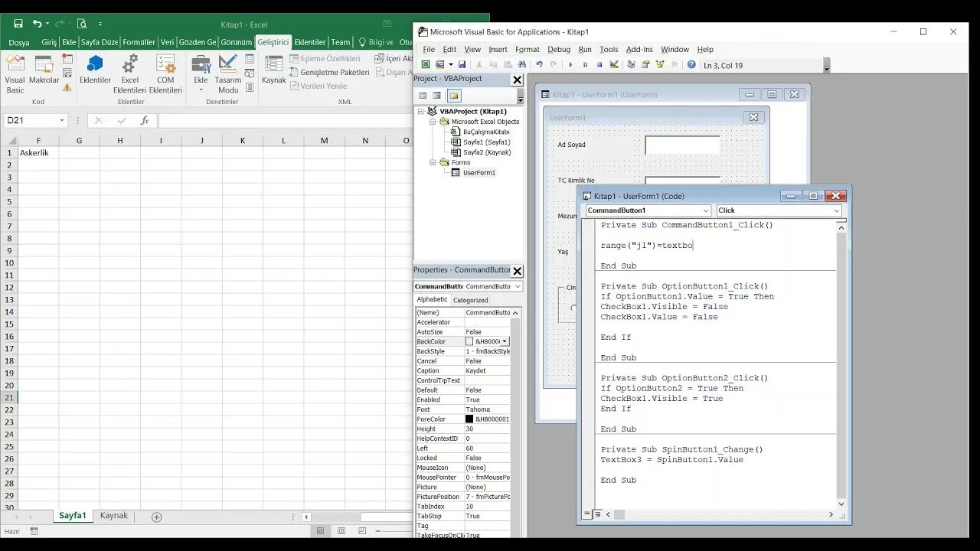Collapse the VBAProject (Kitap1) tree node
This screenshot has width=980, height=551.
pyautogui.click(x=421, y=112)
